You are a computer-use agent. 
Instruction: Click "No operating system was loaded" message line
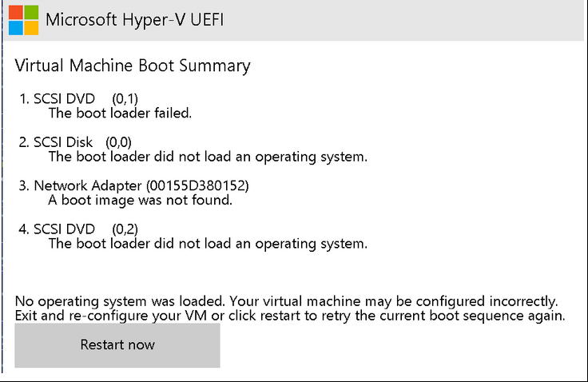coord(286,301)
